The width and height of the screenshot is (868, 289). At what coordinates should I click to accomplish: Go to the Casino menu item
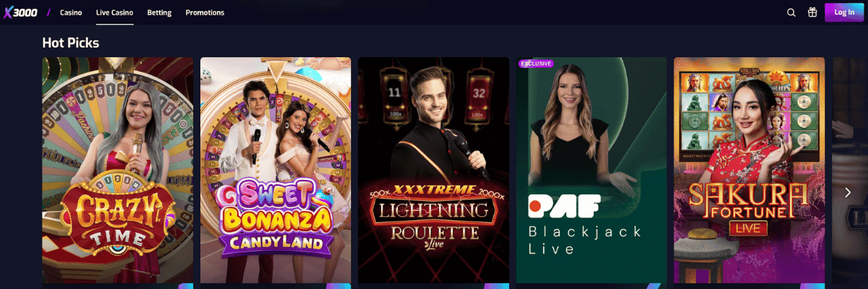click(71, 12)
